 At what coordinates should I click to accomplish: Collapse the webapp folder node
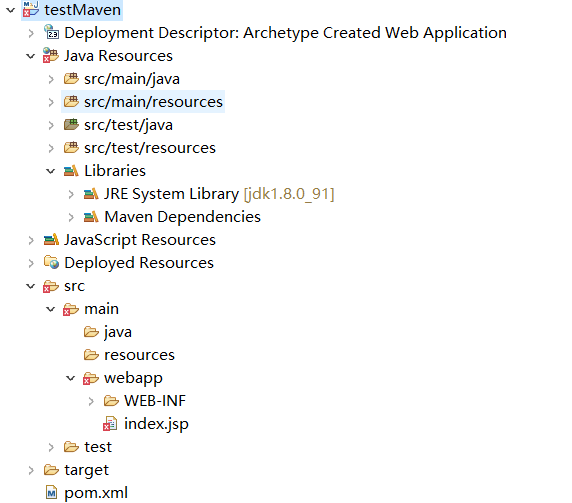click(70, 378)
